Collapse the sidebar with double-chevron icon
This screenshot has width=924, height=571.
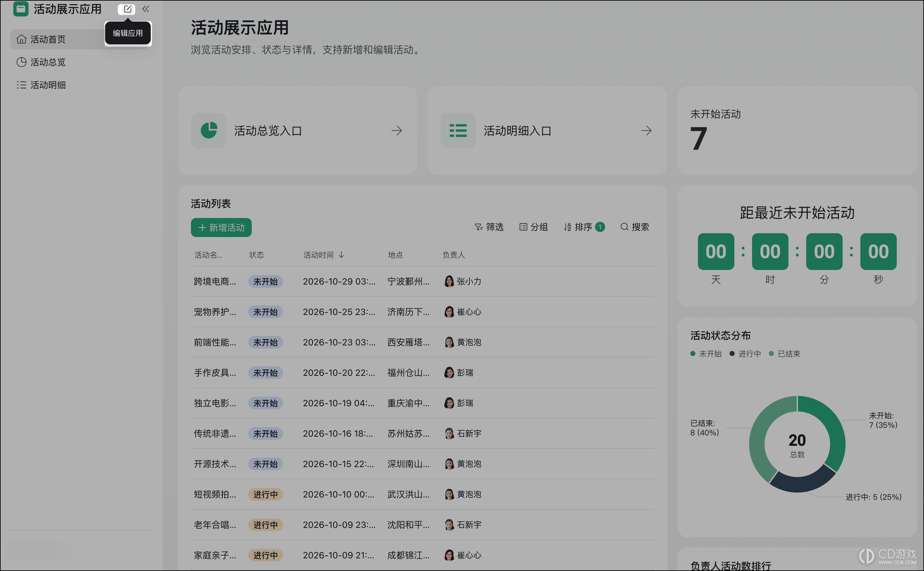146,9
